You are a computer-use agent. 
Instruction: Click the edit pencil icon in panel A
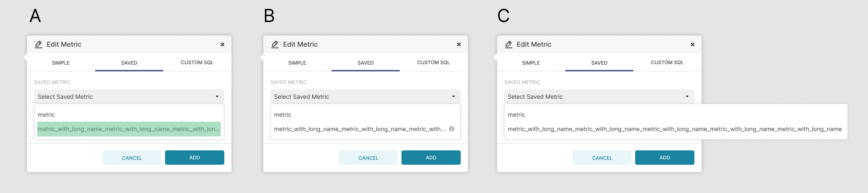click(x=39, y=44)
